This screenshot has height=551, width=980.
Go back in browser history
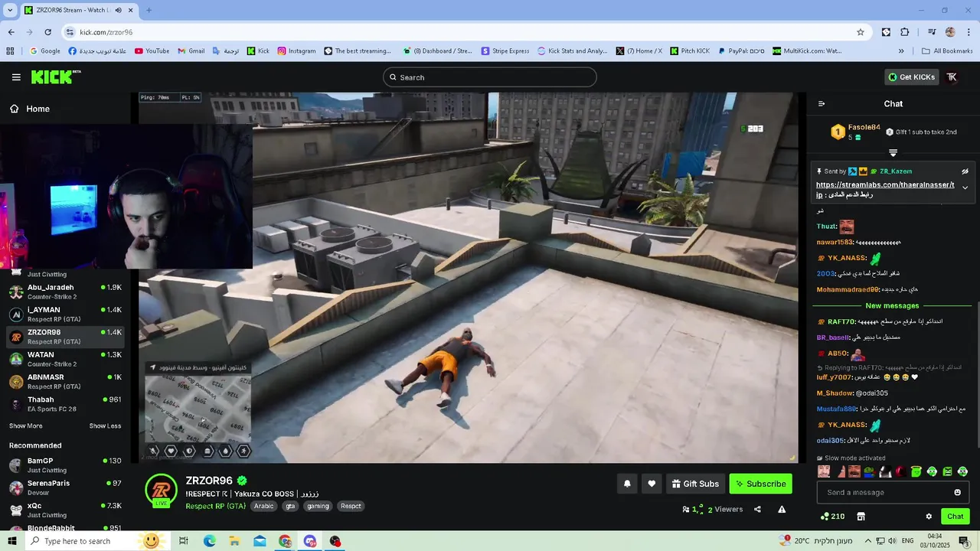pyautogui.click(x=11, y=32)
